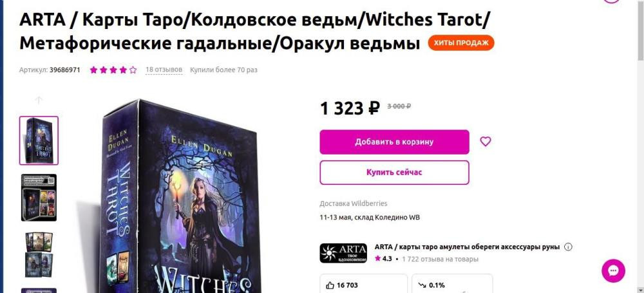This screenshot has height=293, width=644.
Task: Add item to favorites with heart icon
Action: tap(486, 142)
